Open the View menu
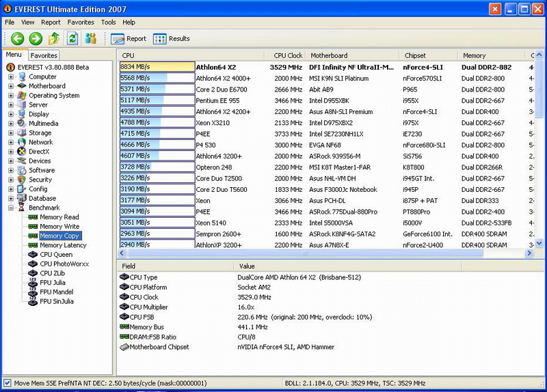Viewport: 547px width, 392px height. (x=27, y=23)
